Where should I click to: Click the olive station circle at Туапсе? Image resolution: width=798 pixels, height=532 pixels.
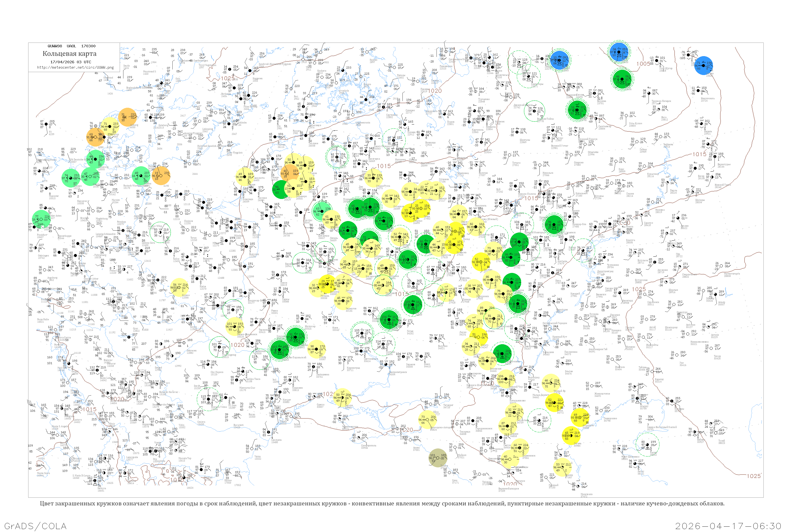click(438, 458)
